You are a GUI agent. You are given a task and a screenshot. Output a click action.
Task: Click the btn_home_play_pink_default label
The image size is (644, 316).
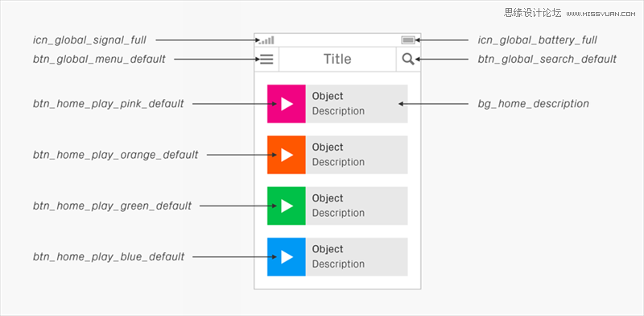[x=109, y=104]
